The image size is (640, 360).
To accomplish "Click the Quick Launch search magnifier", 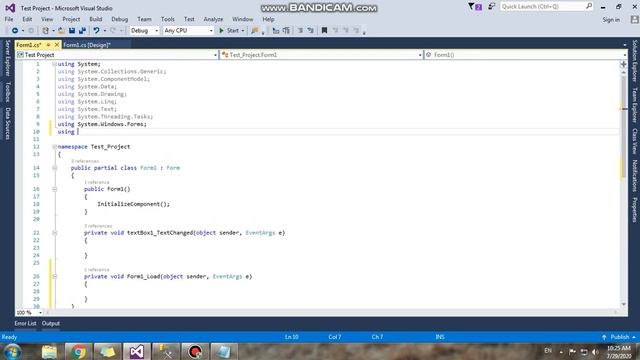I will (589, 6).
